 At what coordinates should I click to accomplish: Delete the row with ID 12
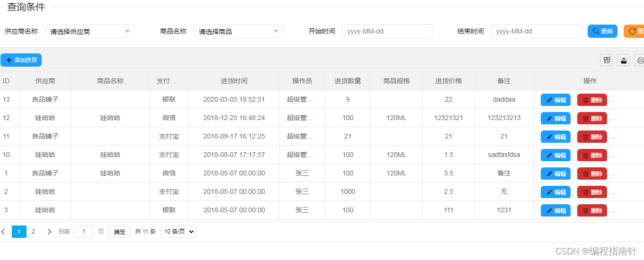point(592,118)
